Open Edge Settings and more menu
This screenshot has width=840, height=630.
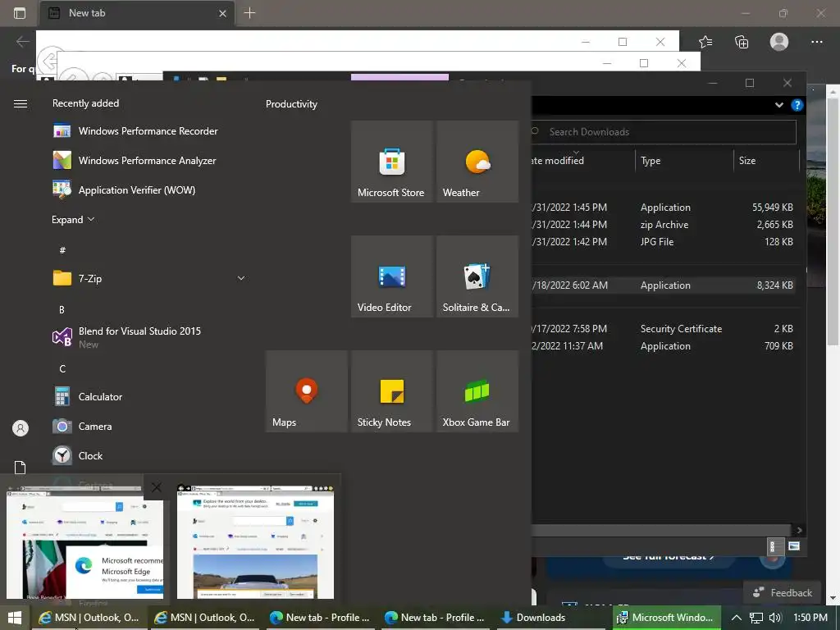pyautogui.click(x=816, y=42)
